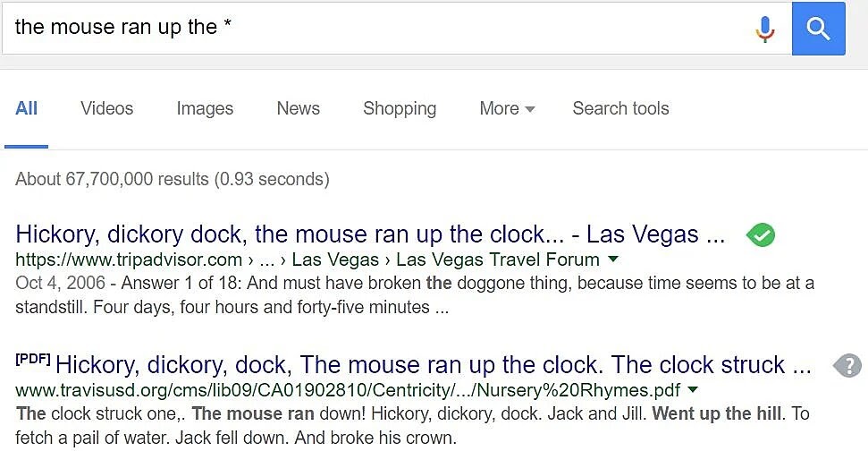Image resolution: width=868 pixels, height=451 pixels.
Task: Open the TripAdvisor Hickory dickory dock result title
Action: pos(370,234)
